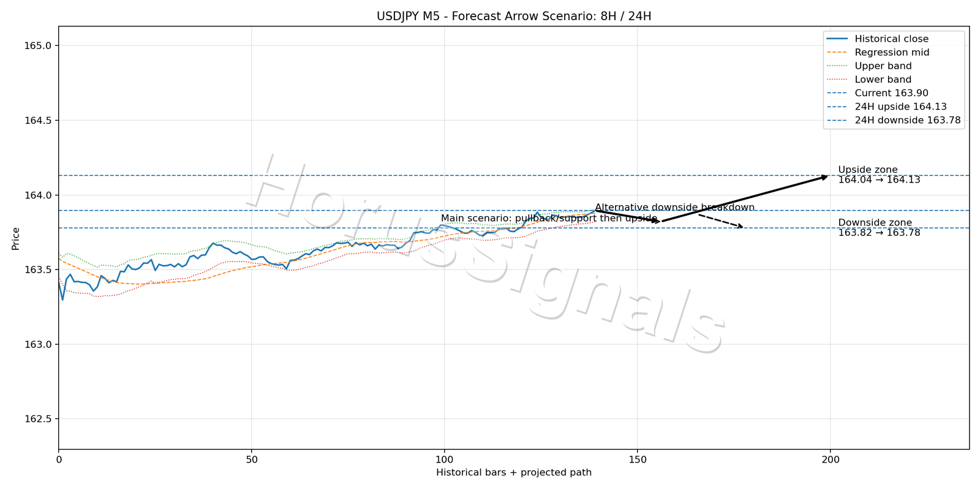Select the 'Lower band' legend entry
Image resolution: width=980 pixels, height=490 pixels.
(869, 79)
